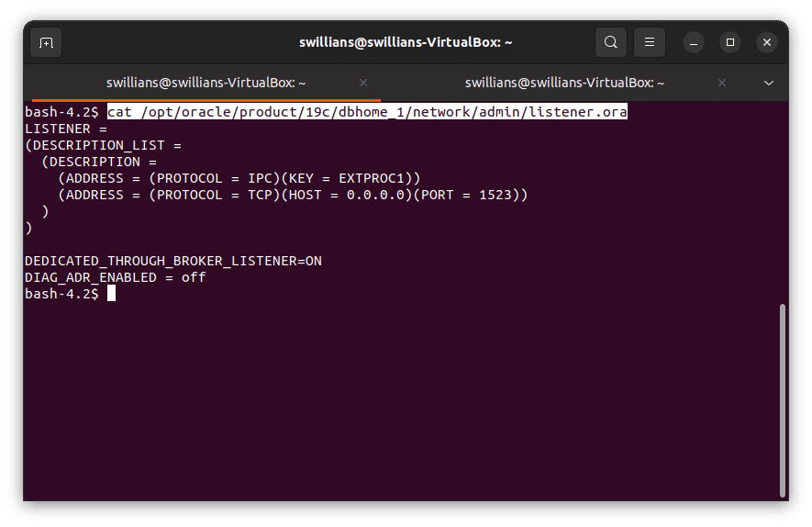Expand the tab list dropdown arrow
812x527 pixels.
pyautogui.click(x=769, y=83)
